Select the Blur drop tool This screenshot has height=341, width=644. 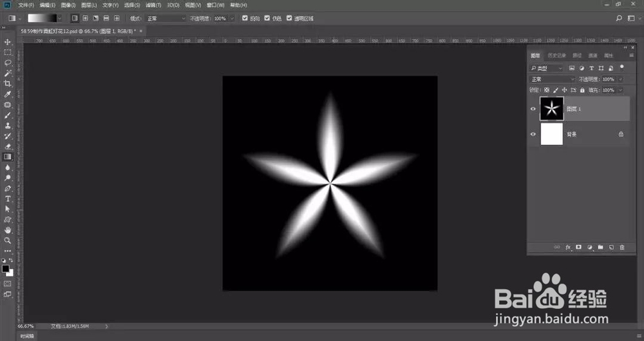coord(7,168)
